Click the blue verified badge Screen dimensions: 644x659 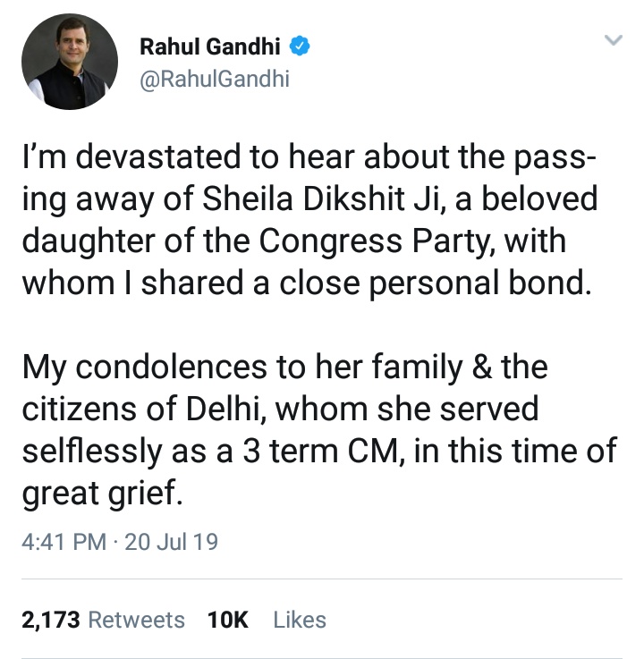[301, 47]
